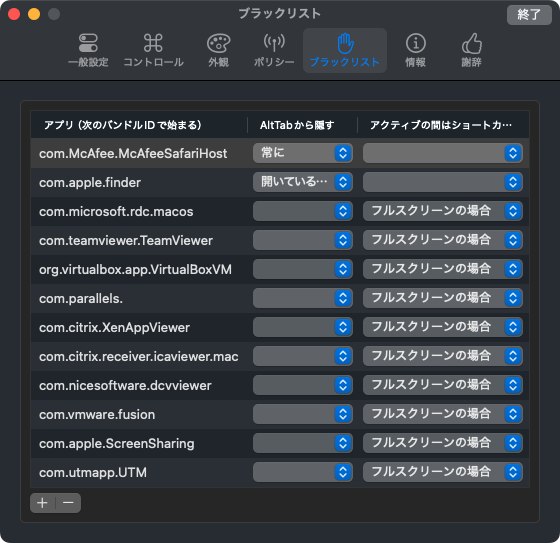Image resolution: width=560 pixels, height=543 pixels.
Task: Click the アプリ (次のバンドルID で始まる) column header
Action: pyautogui.click(x=139, y=125)
